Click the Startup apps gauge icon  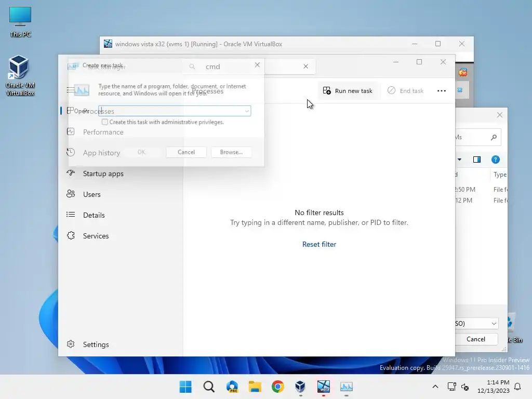[71, 173]
